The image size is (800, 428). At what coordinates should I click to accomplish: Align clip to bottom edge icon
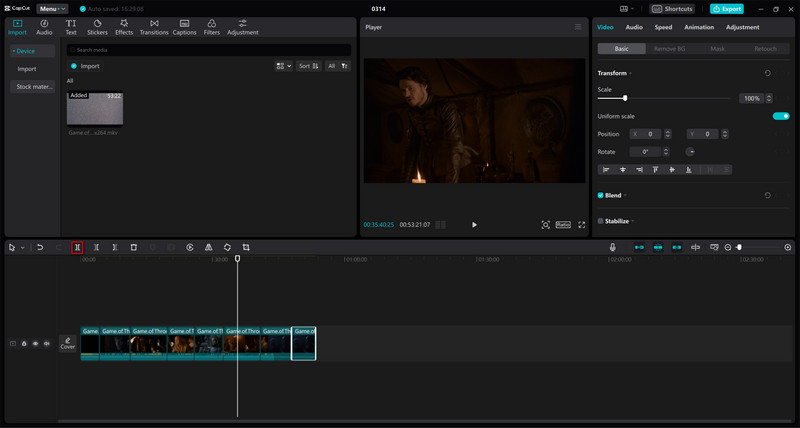coord(689,170)
